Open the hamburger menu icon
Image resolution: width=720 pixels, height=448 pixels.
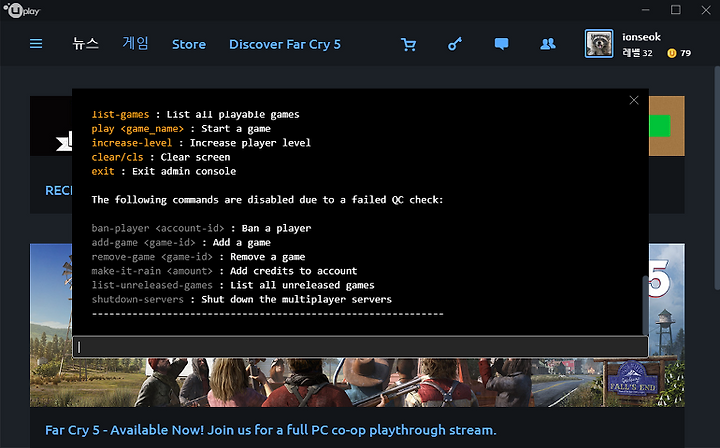(36, 44)
